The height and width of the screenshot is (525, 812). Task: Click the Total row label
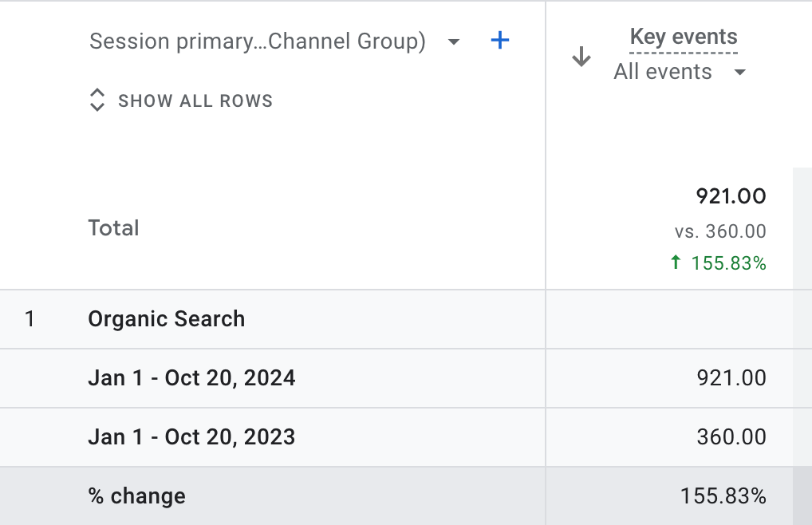tap(113, 228)
